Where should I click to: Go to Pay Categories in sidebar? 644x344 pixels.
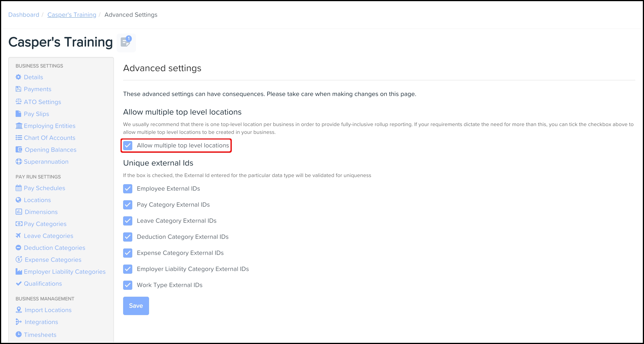pos(45,224)
